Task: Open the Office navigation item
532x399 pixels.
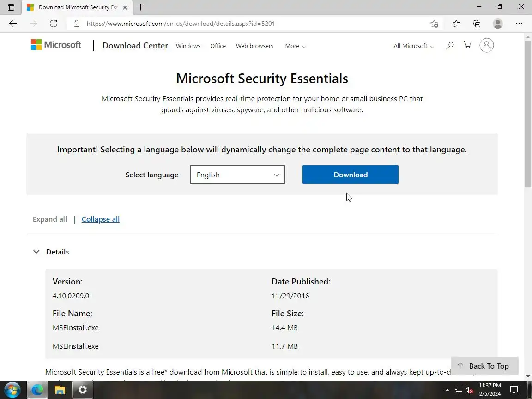Action: click(218, 46)
